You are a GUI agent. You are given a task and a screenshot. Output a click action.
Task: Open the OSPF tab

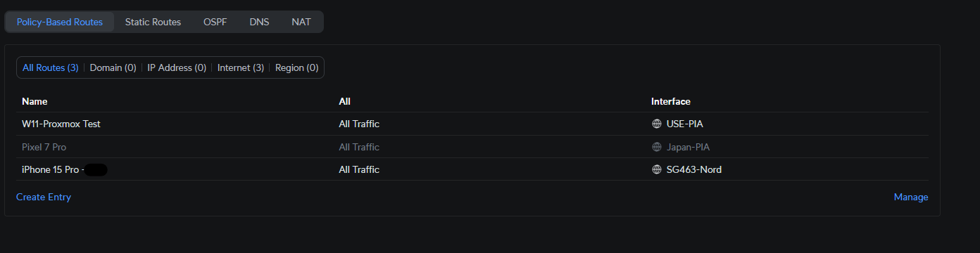(215, 22)
